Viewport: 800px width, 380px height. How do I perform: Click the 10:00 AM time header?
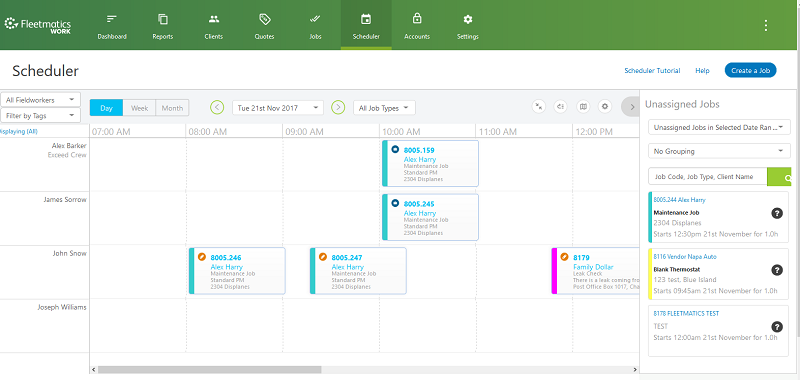[x=402, y=132]
